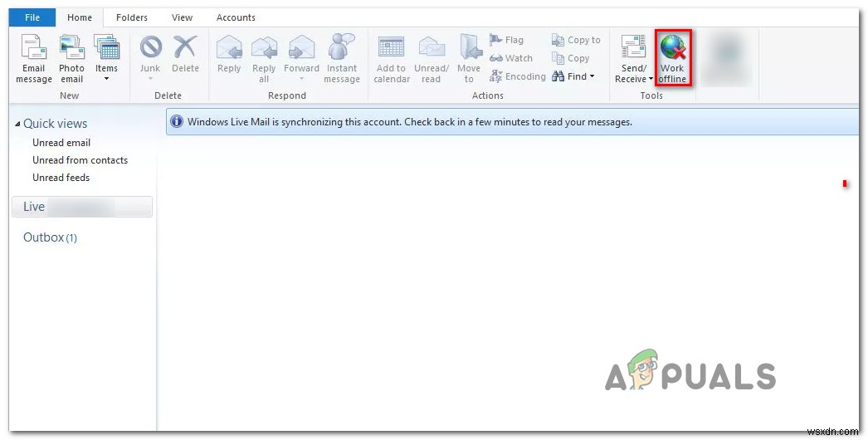Switch to the Home tab
The height and width of the screenshot is (440, 868).
point(80,17)
